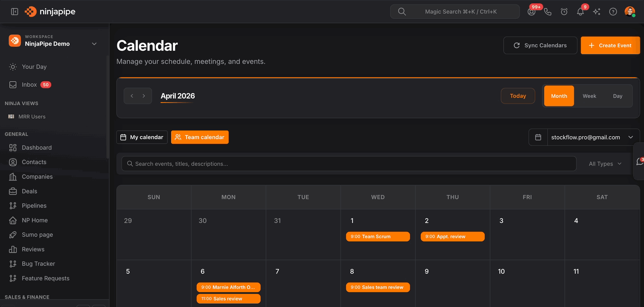This screenshot has width=644, height=307.
Task: Collapse the sidebar using the panel icon
Action: tap(15, 12)
